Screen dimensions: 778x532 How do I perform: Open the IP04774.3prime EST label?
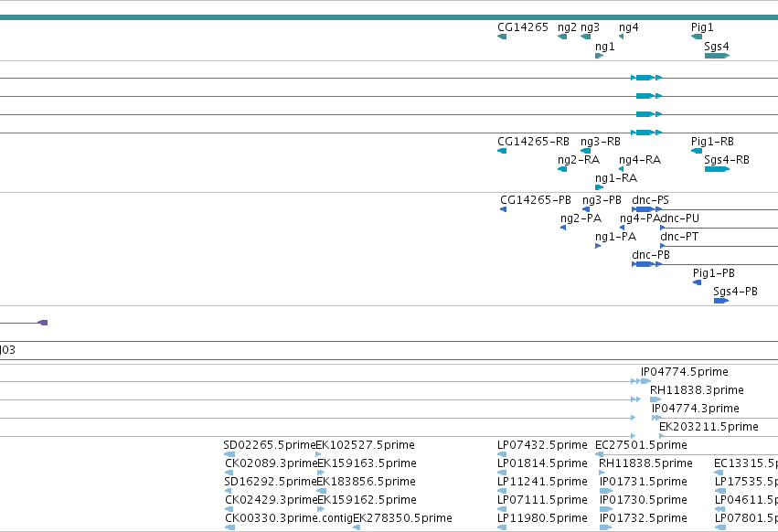pyautogui.click(x=696, y=409)
